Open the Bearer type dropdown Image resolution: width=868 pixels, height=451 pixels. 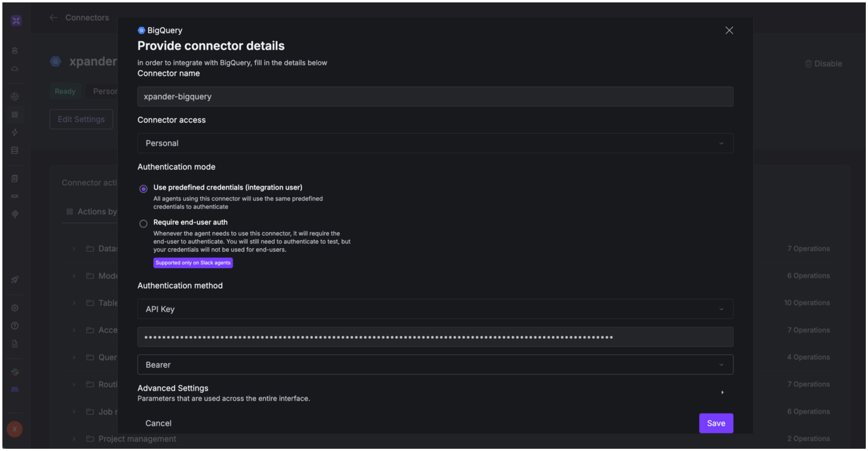coord(435,365)
